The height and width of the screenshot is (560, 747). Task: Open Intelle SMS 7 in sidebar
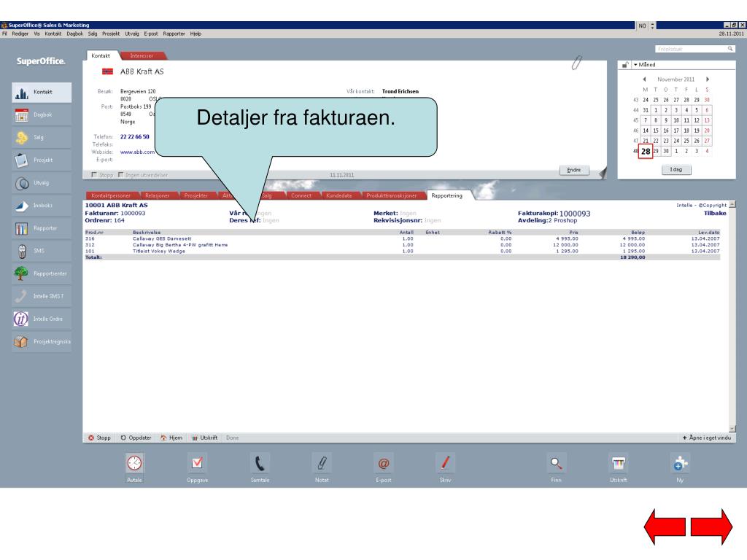[x=42, y=296]
